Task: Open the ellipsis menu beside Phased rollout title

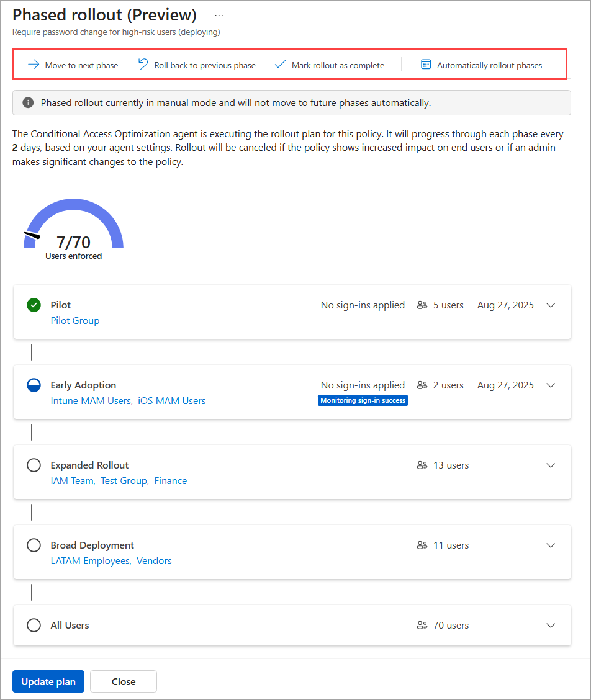Action: tap(219, 15)
